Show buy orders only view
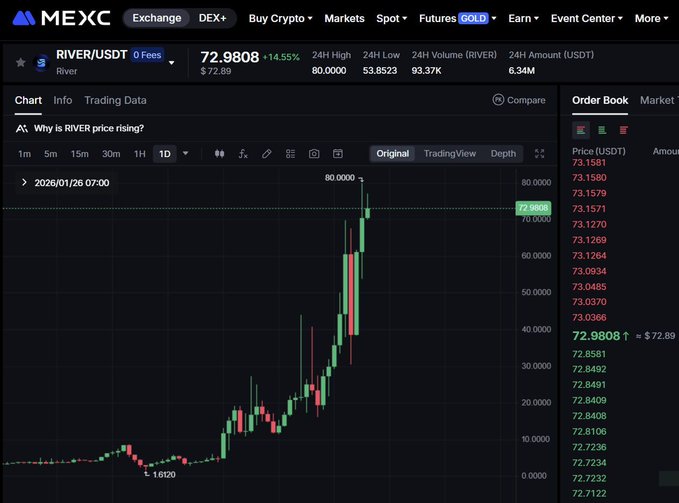The width and height of the screenshot is (679, 503). (x=602, y=130)
